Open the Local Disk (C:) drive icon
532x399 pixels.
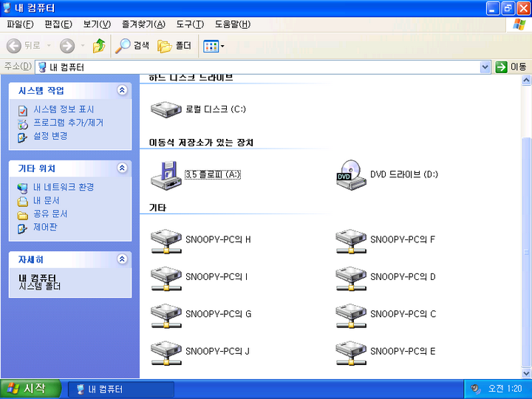tap(166, 109)
